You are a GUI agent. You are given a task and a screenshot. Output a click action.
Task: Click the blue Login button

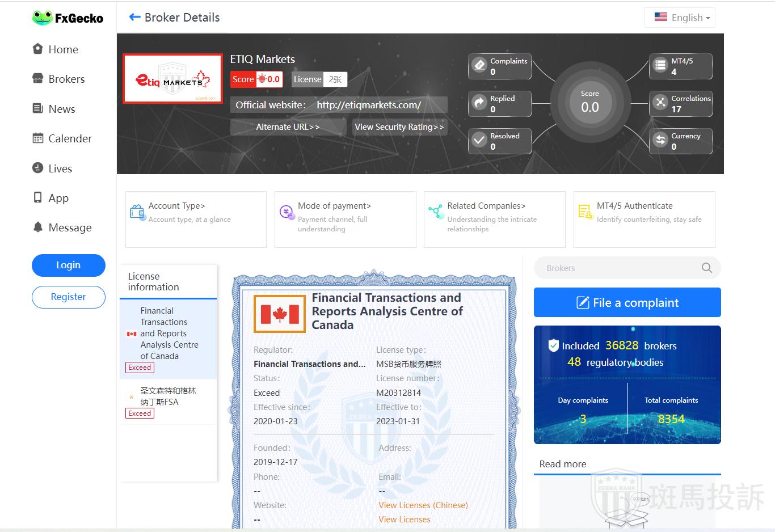[68, 265]
